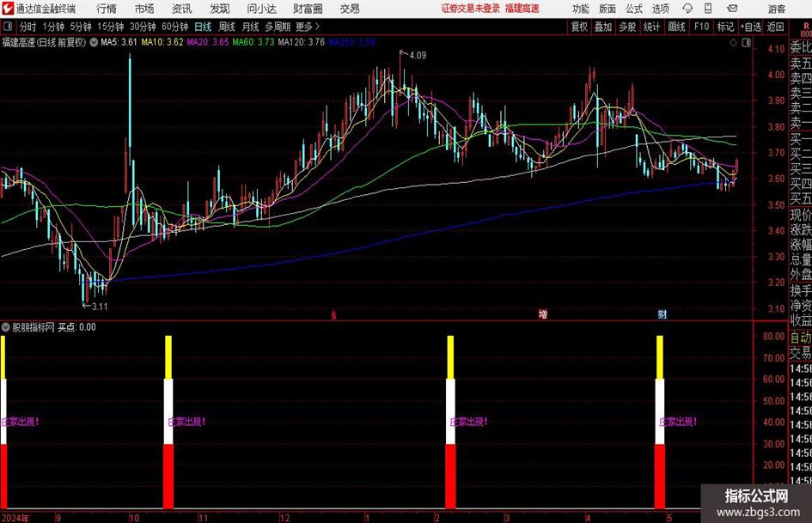Open the mail message icon
812x523 pixels.
732,9
